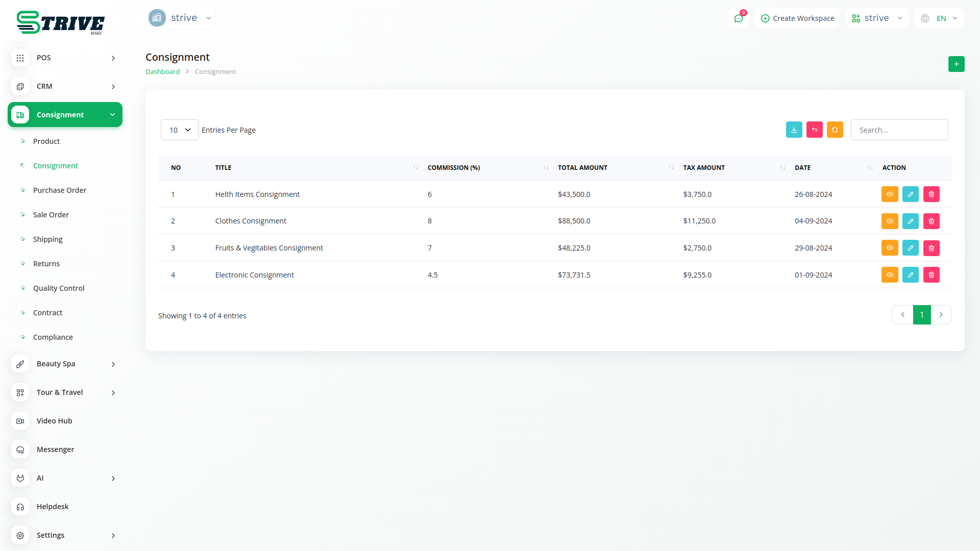980x551 pixels.
Task: Open Purchase Order in the sidebar
Action: [x=60, y=190]
